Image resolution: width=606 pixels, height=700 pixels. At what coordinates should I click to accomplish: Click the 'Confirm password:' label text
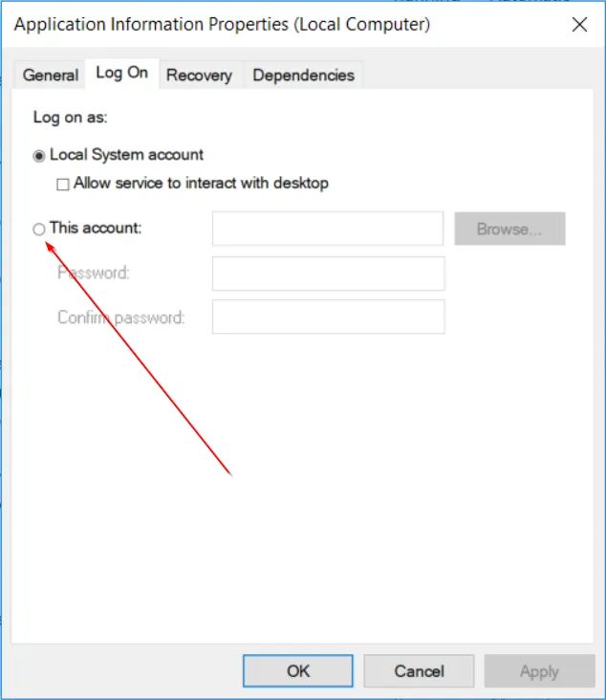click(121, 317)
